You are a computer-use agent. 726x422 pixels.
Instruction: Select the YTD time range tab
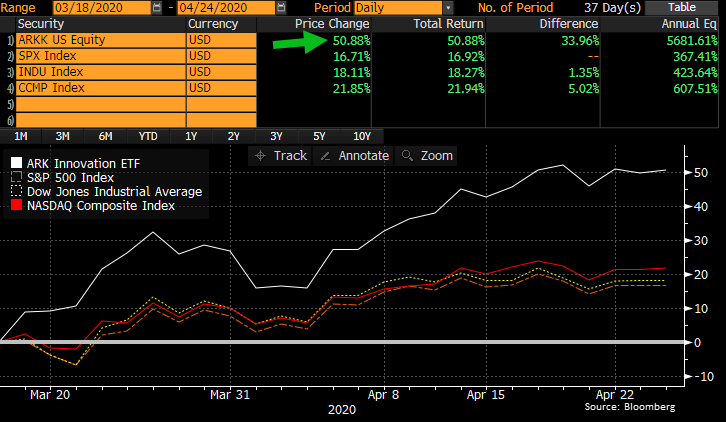point(148,136)
